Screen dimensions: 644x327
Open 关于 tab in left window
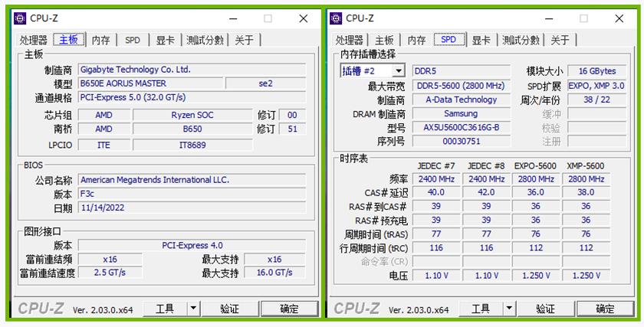(x=244, y=41)
